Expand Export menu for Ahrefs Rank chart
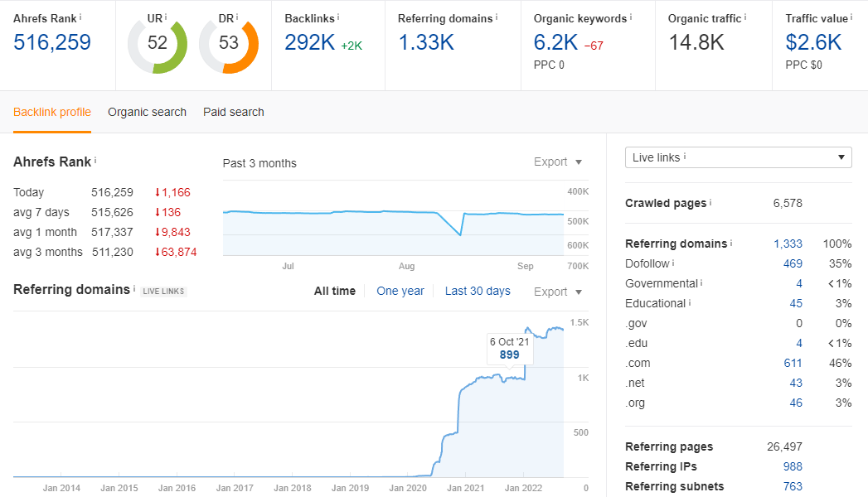 point(558,162)
